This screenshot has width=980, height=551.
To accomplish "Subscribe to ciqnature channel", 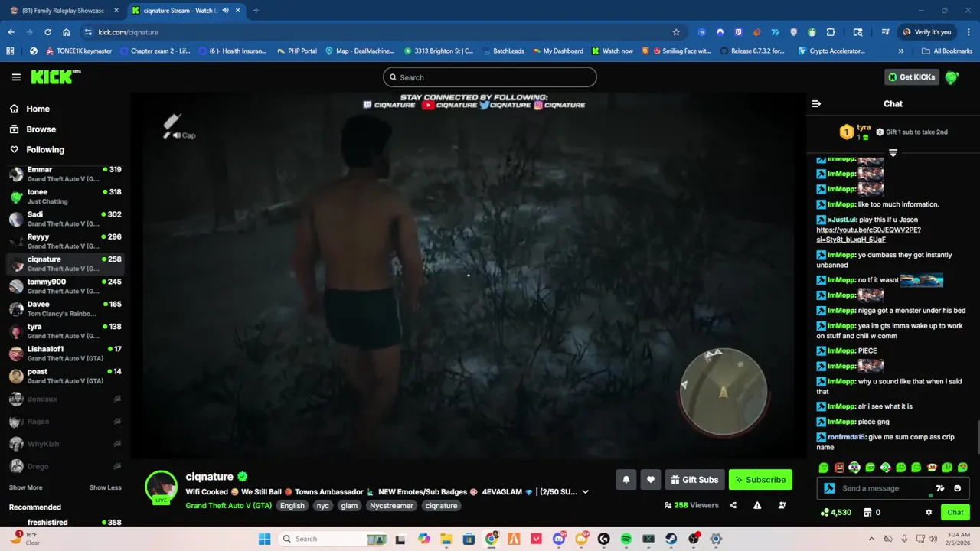I will click(760, 480).
